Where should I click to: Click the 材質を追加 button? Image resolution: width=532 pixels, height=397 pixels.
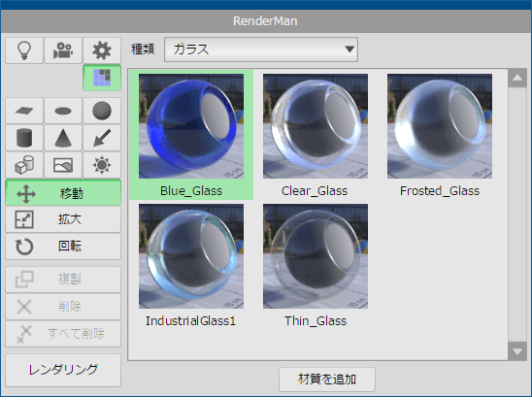[x=327, y=379]
